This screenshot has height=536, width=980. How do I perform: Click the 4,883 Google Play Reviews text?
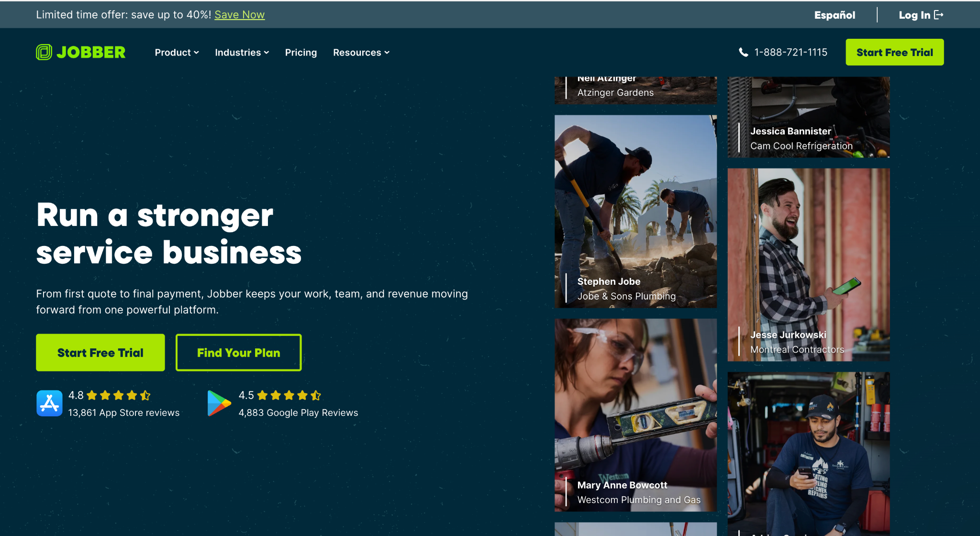pos(299,413)
